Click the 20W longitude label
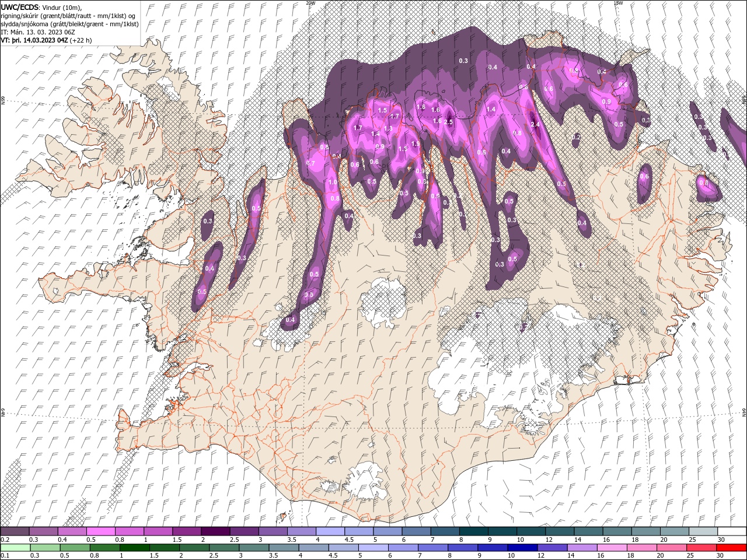This screenshot has height=560, width=747. (x=310, y=3)
